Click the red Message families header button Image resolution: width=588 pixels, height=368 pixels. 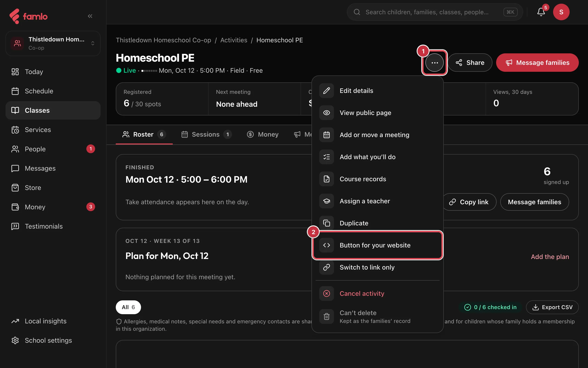537,63
